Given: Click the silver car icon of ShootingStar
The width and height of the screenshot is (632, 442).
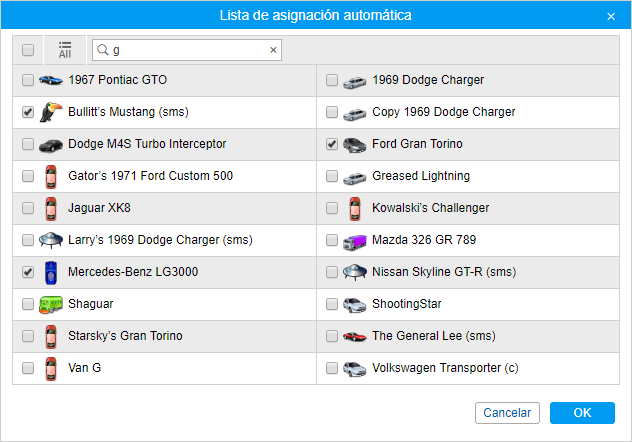Looking at the screenshot, I should (355, 305).
